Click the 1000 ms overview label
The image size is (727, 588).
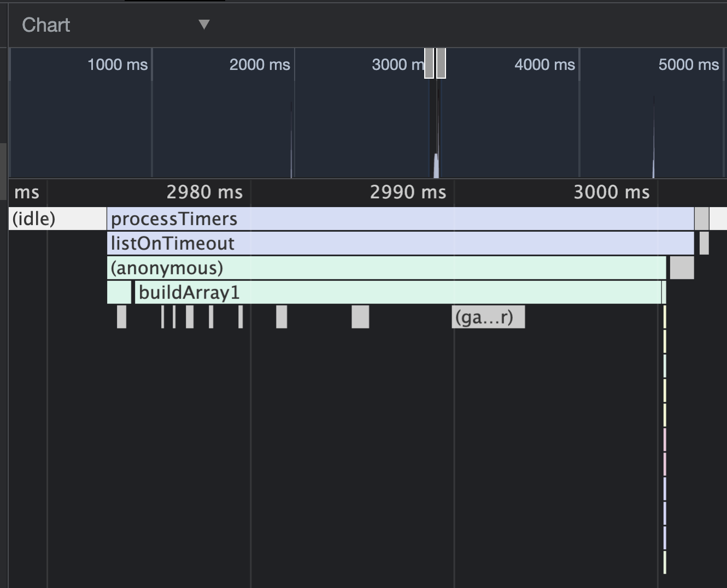coord(118,64)
